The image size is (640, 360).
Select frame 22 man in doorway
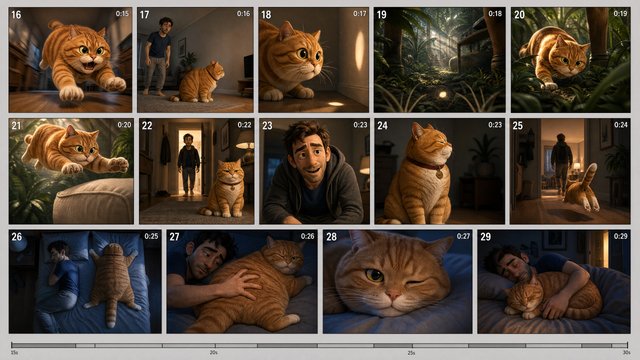click(x=196, y=171)
